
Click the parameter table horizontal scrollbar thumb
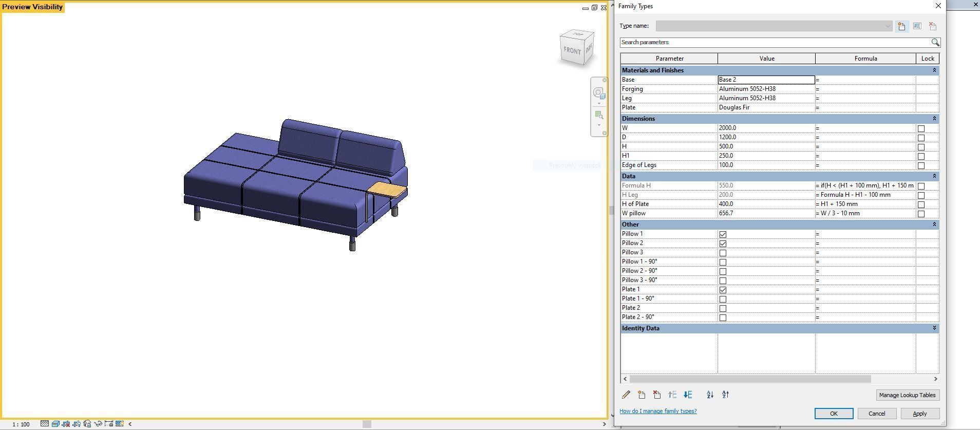(750, 379)
